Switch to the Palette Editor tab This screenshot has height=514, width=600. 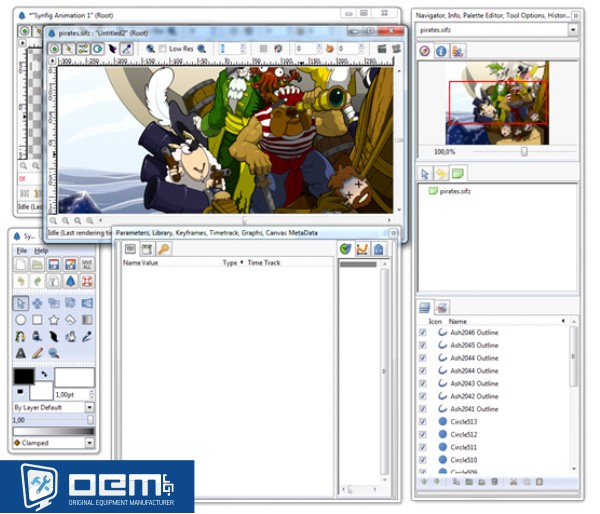pyautogui.click(x=457, y=51)
